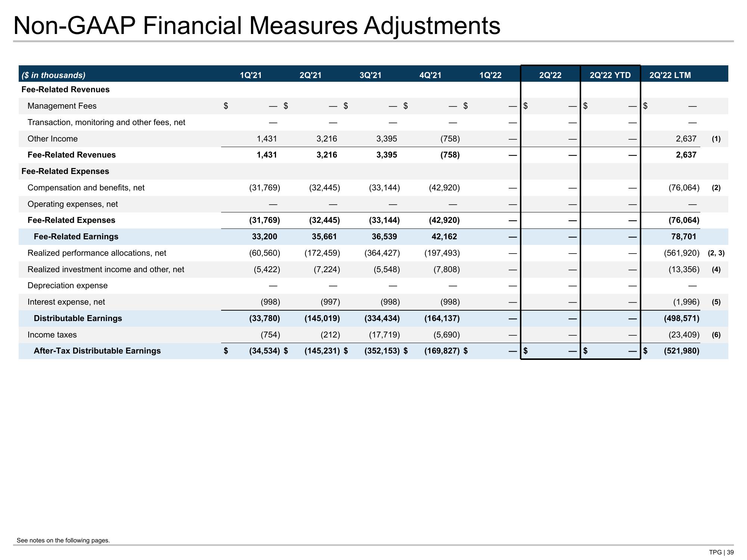Click the 4Q'21 column header
The width and height of the screenshot is (747, 560).
point(430,75)
